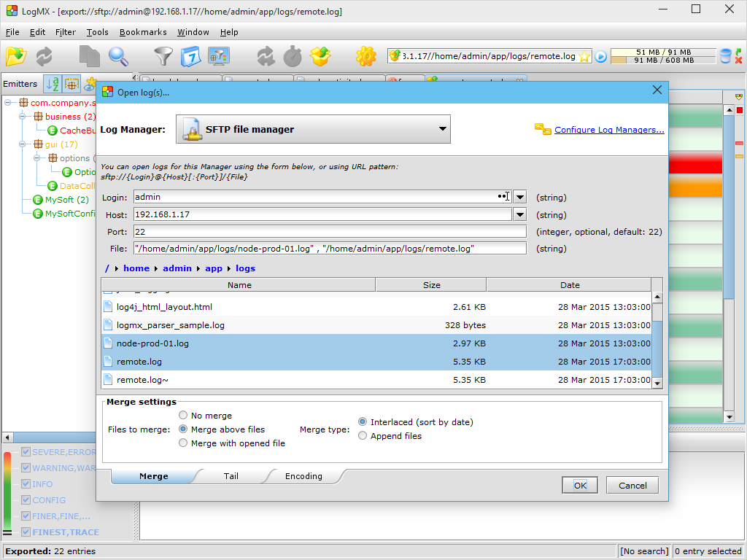Toggle the INFO level checkbox
Screen dimensions: 747x560
(x=26, y=484)
